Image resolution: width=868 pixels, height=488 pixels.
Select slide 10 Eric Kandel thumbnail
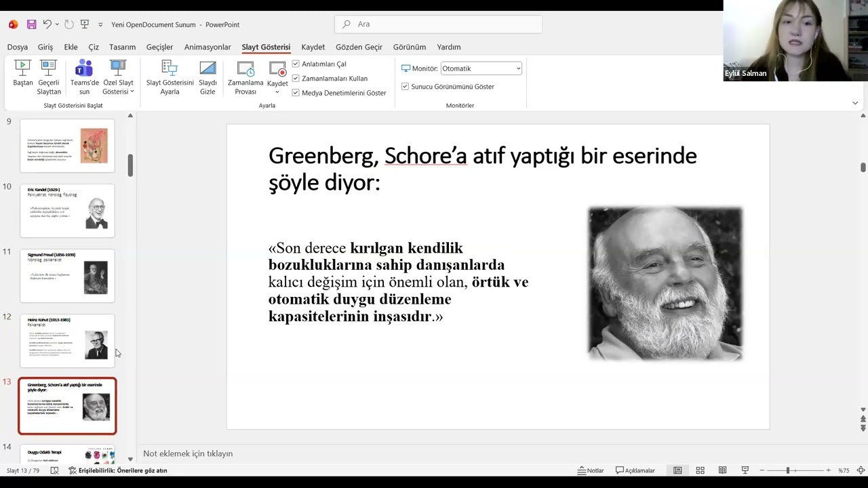tap(67, 210)
